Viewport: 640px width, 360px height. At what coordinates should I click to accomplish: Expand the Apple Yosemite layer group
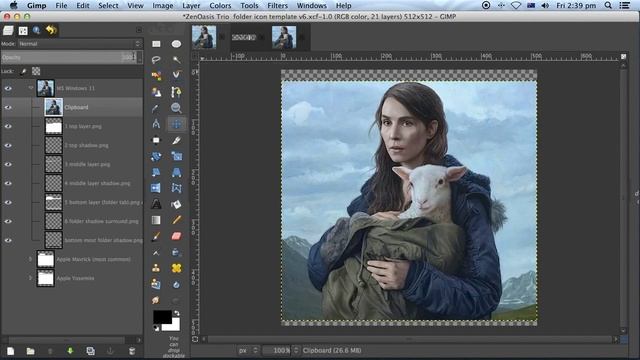pyautogui.click(x=30, y=278)
